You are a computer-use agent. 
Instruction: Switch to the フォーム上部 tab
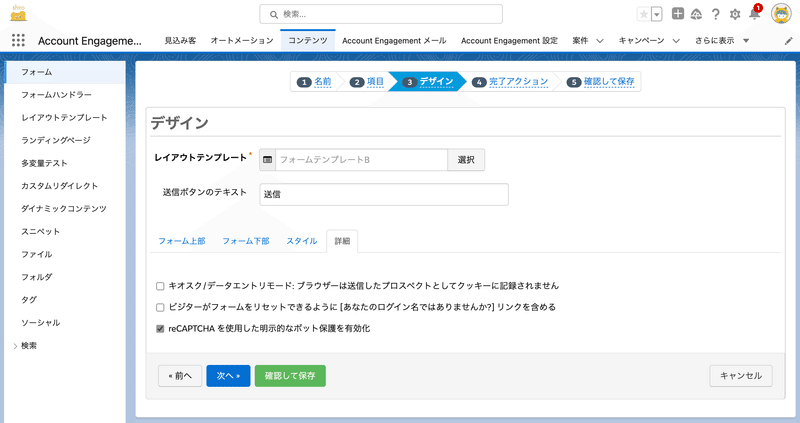[182, 241]
